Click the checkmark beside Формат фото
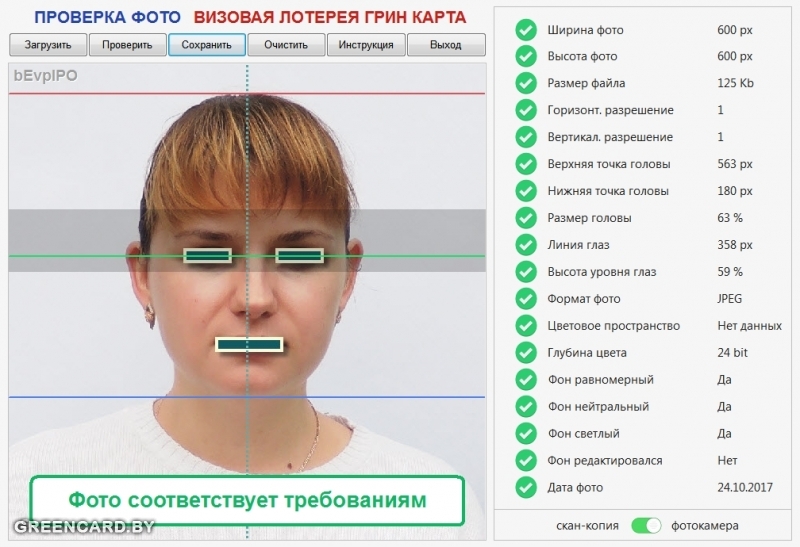Image resolution: width=800 pixels, height=547 pixels. [526, 299]
